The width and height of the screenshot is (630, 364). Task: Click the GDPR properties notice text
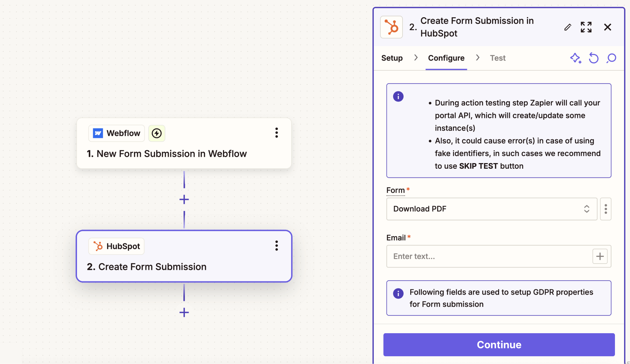(502, 298)
